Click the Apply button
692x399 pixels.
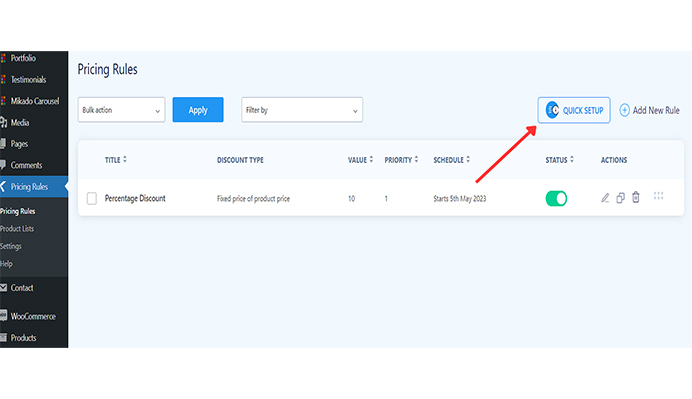click(x=198, y=110)
